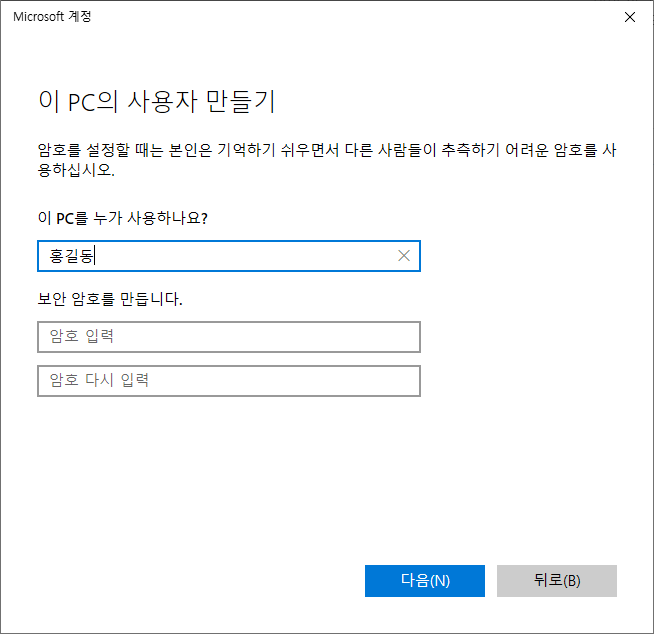Click the username field containing 홍길동
This screenshot has height=634, width=654.
coord(229,256)
